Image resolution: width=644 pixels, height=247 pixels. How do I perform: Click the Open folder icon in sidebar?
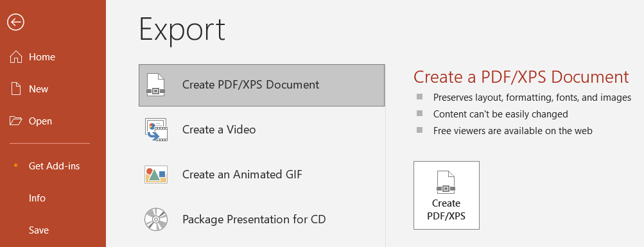pyautogui.click(x=15, y=121)
